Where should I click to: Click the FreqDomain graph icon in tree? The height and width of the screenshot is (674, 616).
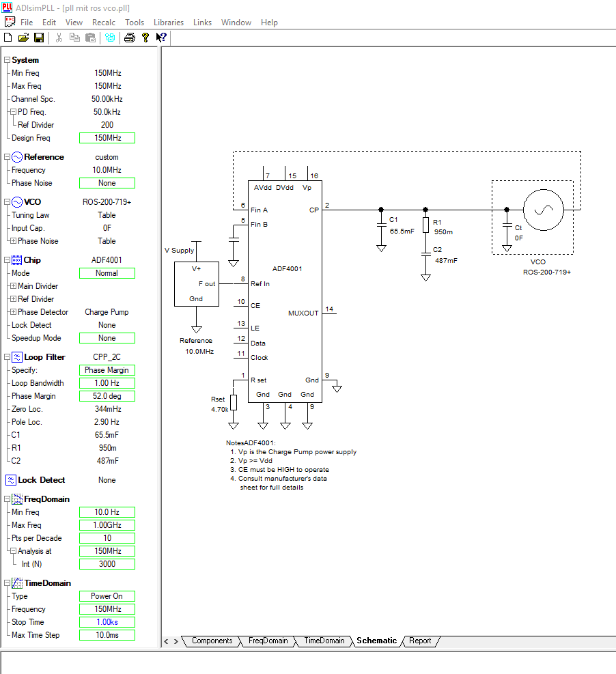[17, 499]
